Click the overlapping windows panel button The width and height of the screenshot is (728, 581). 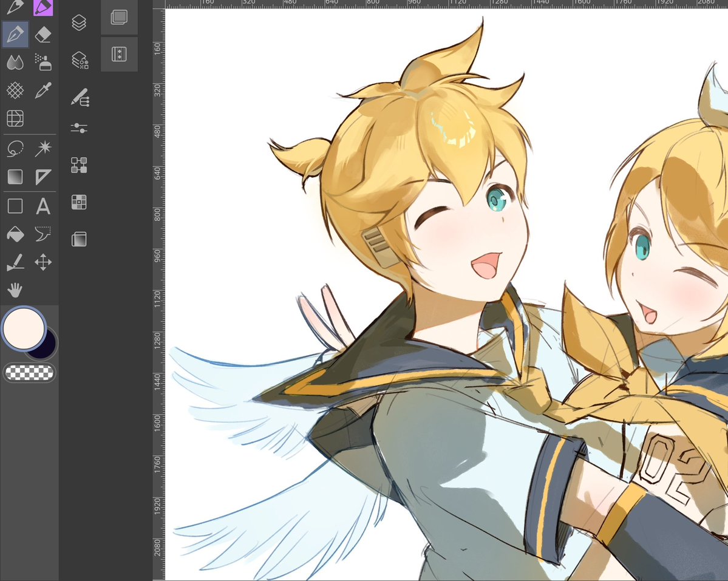point(120,18)
